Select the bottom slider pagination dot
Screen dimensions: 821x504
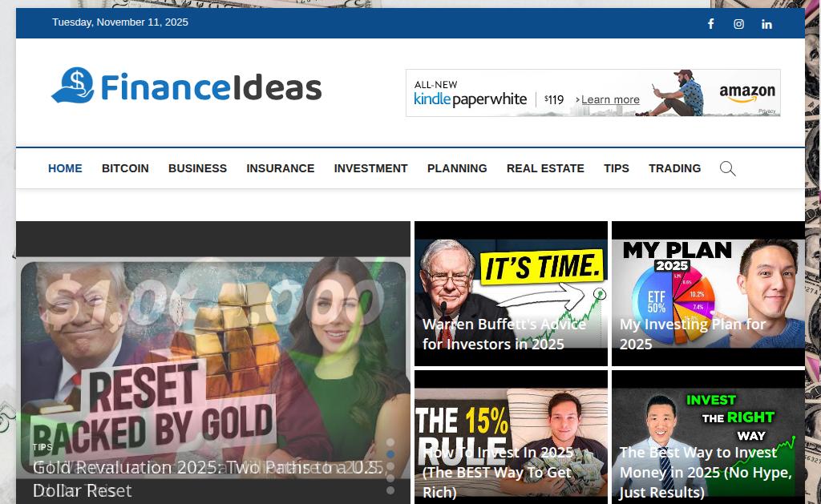click(390, 490)
